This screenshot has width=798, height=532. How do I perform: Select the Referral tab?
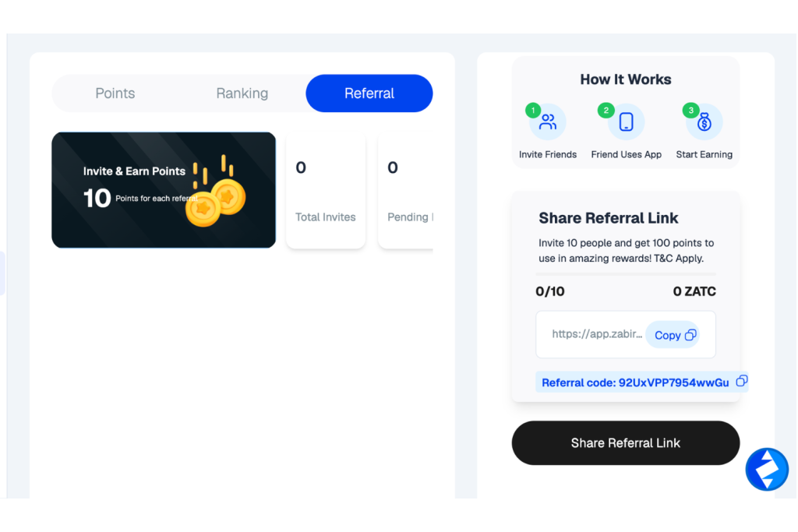click(x=369, y=93)
